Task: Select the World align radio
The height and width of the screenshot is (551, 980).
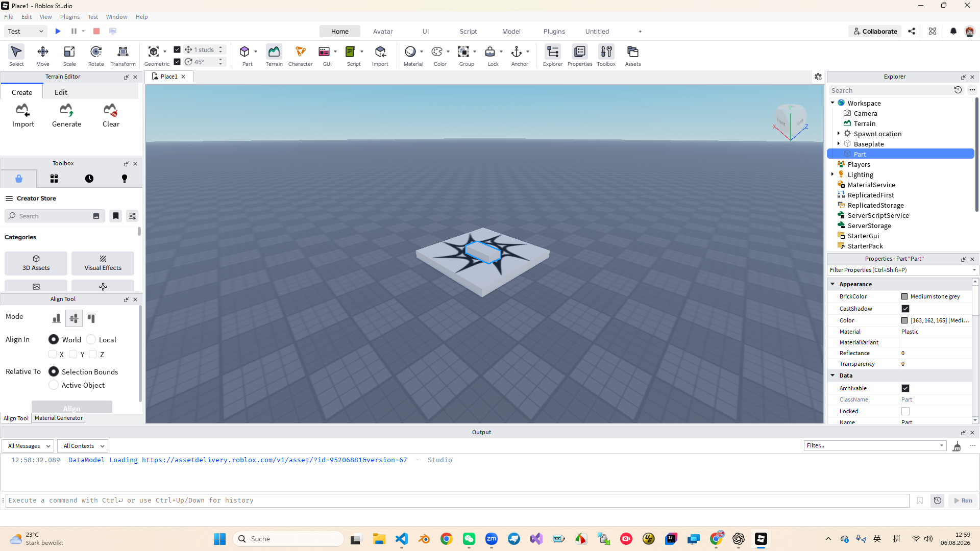Action: coord(54,339)
